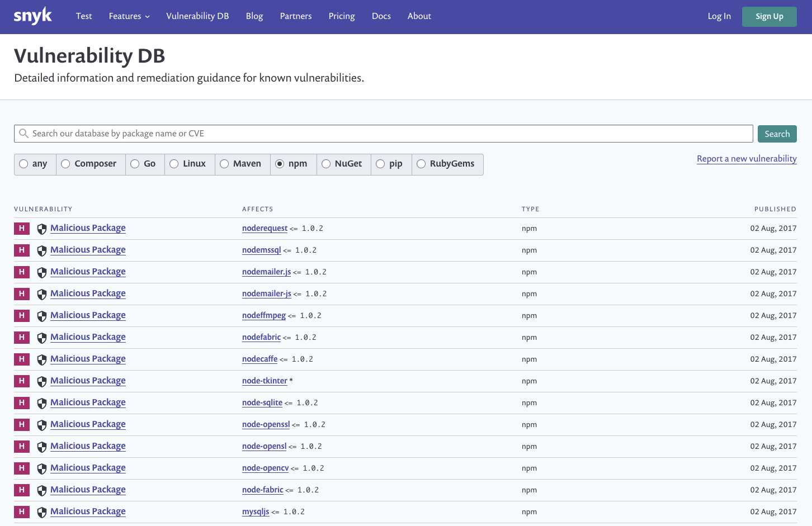Screen dimensions: 812x526
Task: Open 'Report a new vulnerability' link
Action: coord(747,159)
